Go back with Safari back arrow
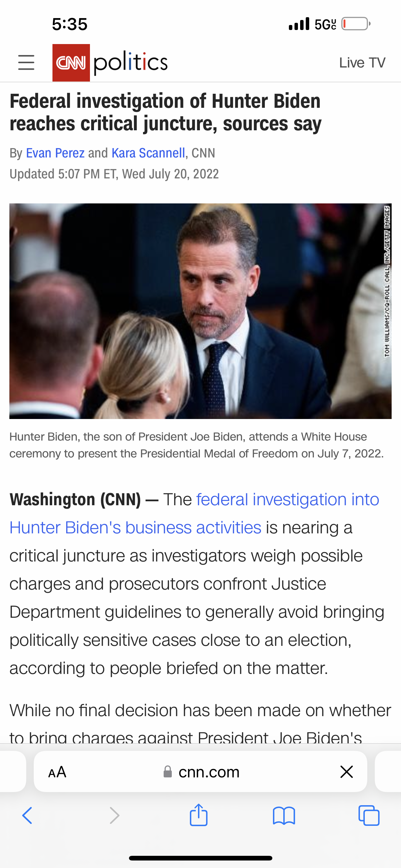Screen dimensions: 401x868 point(27,816)
